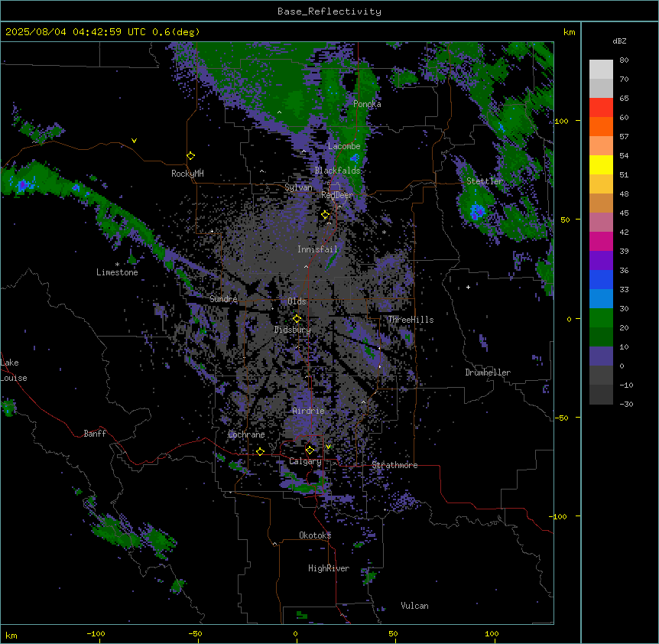Screen dimensions: 659x644
Task: Select the Cochrane label
Action: 246,434
